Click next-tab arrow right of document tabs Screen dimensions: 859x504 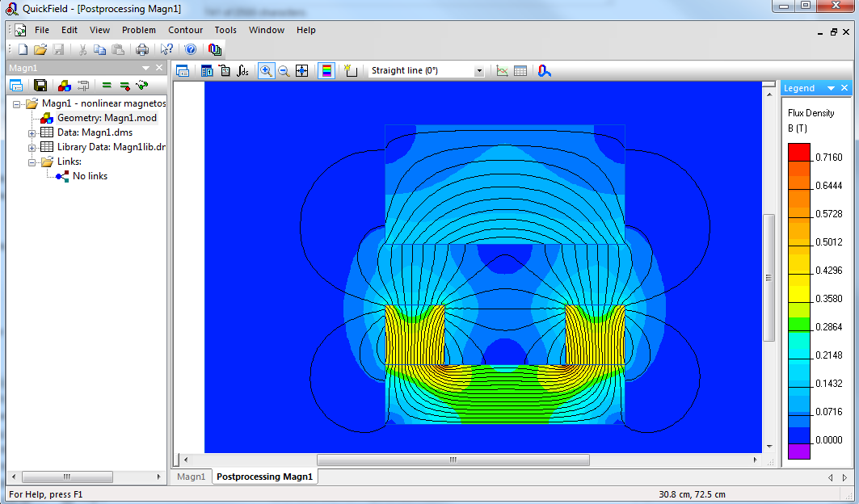point(844,477)
